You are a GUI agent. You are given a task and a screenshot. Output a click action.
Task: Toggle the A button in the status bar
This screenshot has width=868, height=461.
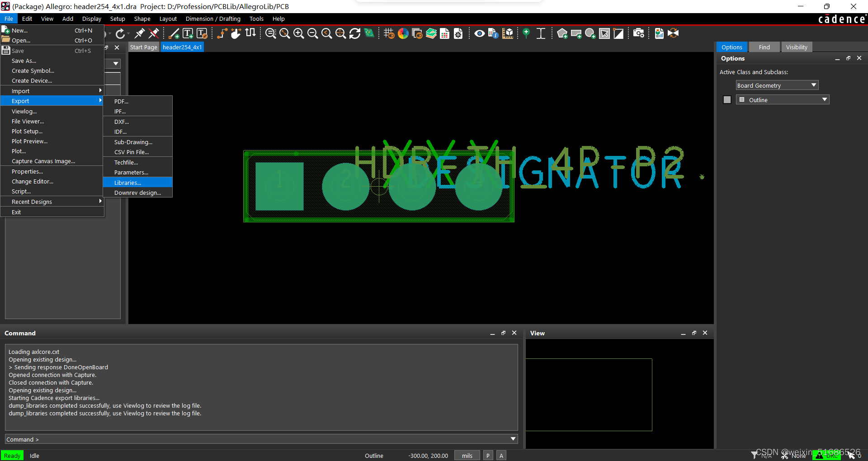pos(501,455)
